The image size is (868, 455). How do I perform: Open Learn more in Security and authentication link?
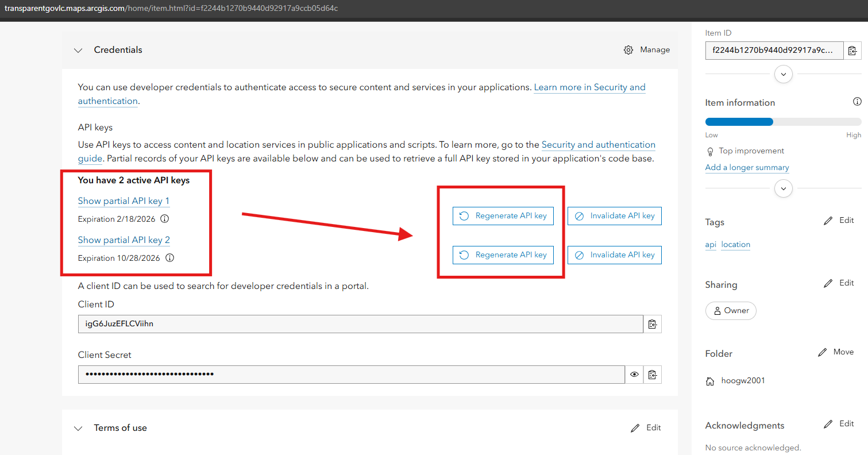pyautogui.click(x=590, y=87)
